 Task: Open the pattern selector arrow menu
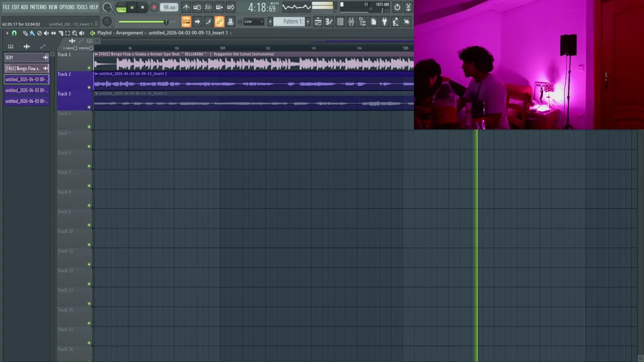click(270, 22)
